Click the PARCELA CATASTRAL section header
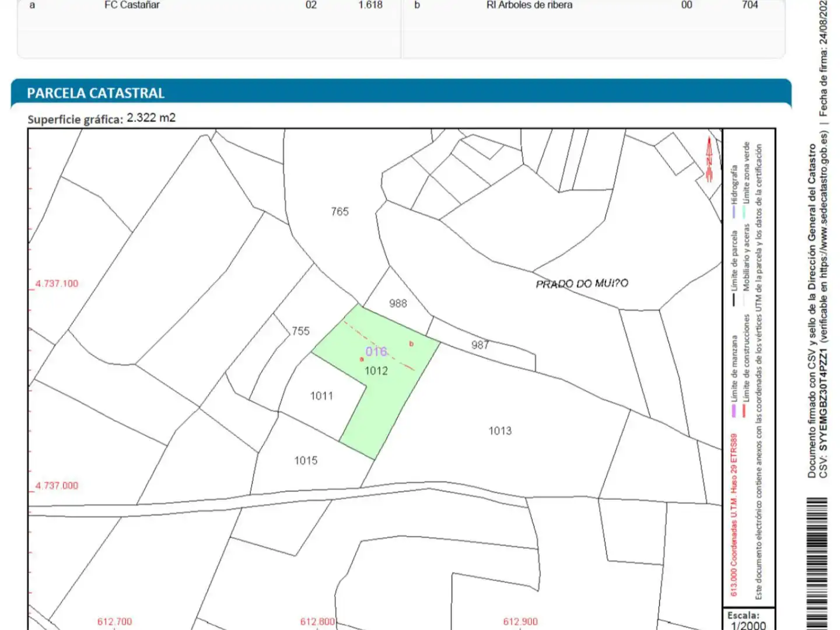Viewport: 840px width, 630px height. [96, 93]
